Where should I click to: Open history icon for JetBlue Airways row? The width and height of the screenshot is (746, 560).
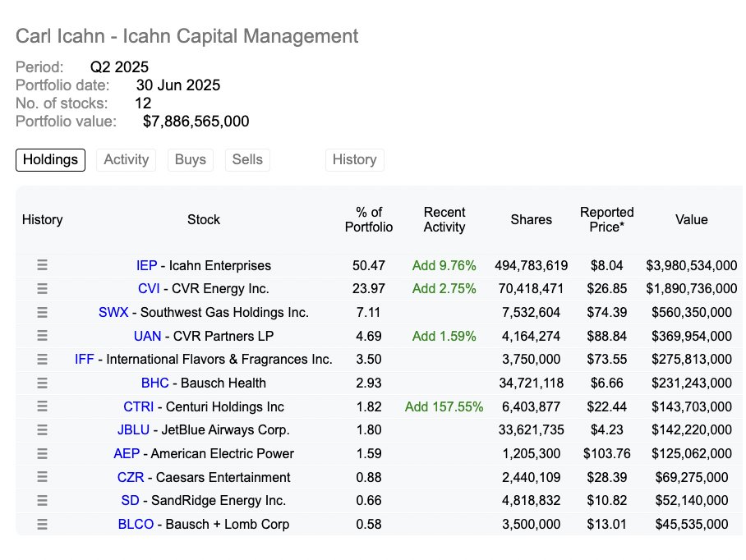(43, 429)
